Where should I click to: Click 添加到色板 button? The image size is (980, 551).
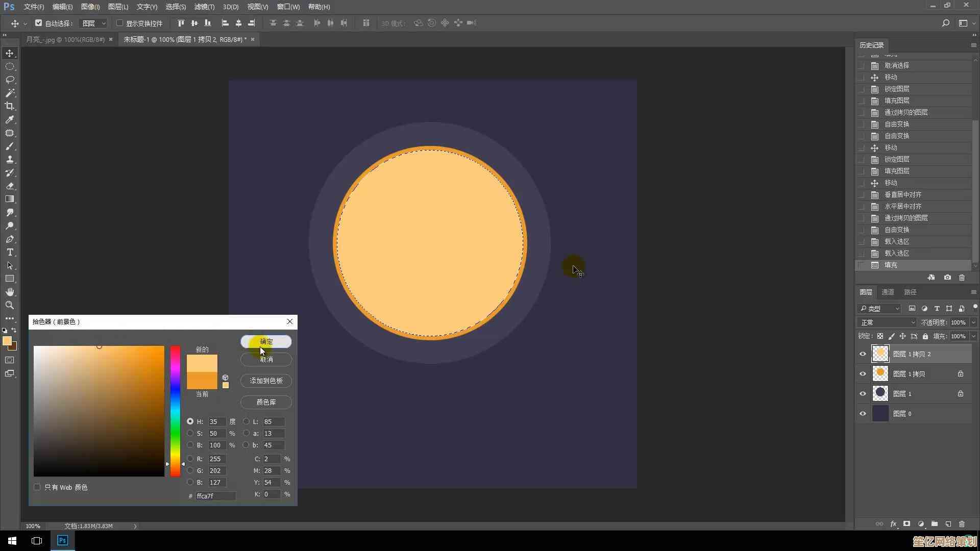[266, 381]
